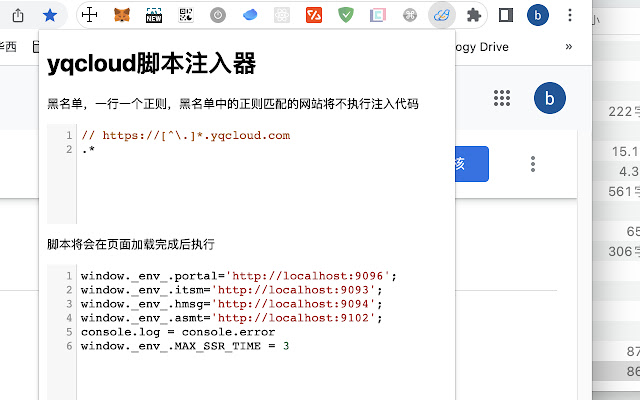Open the Google apps grid
The width and height of the screenshot is (640, 400).
502,98
